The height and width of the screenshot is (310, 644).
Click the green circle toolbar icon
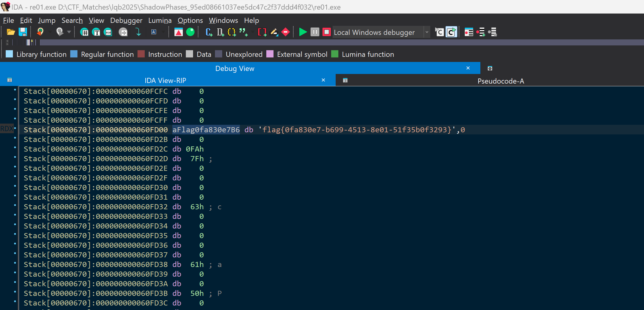(x=190, y=32)
